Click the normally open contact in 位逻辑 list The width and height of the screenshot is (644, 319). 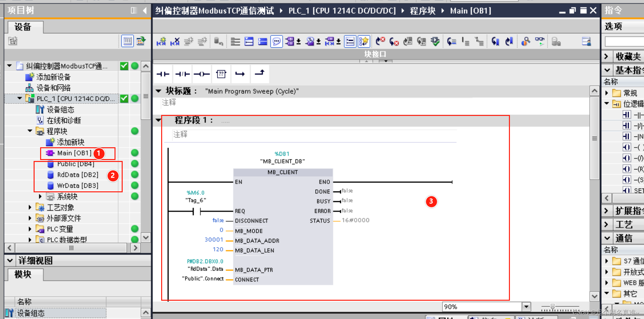tap(627, 115)
